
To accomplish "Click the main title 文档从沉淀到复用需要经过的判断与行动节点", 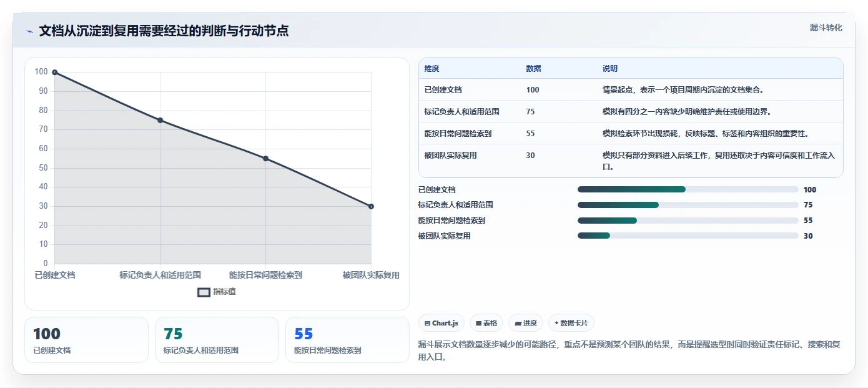I will tap(164, 31).
